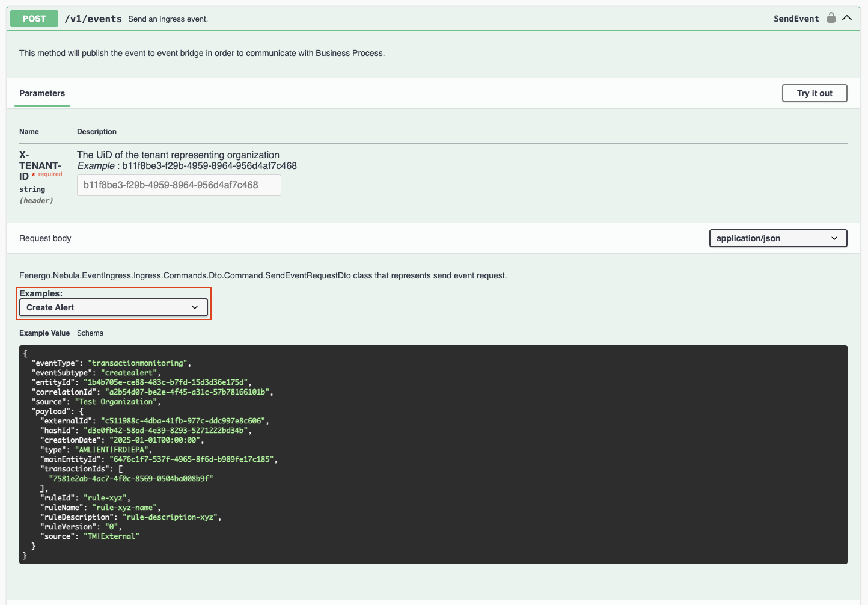Select the Example Value tab

coord(44,333)
